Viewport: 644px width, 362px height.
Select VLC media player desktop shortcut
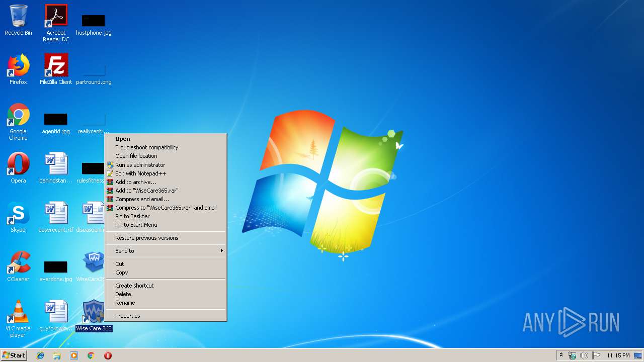18,319
